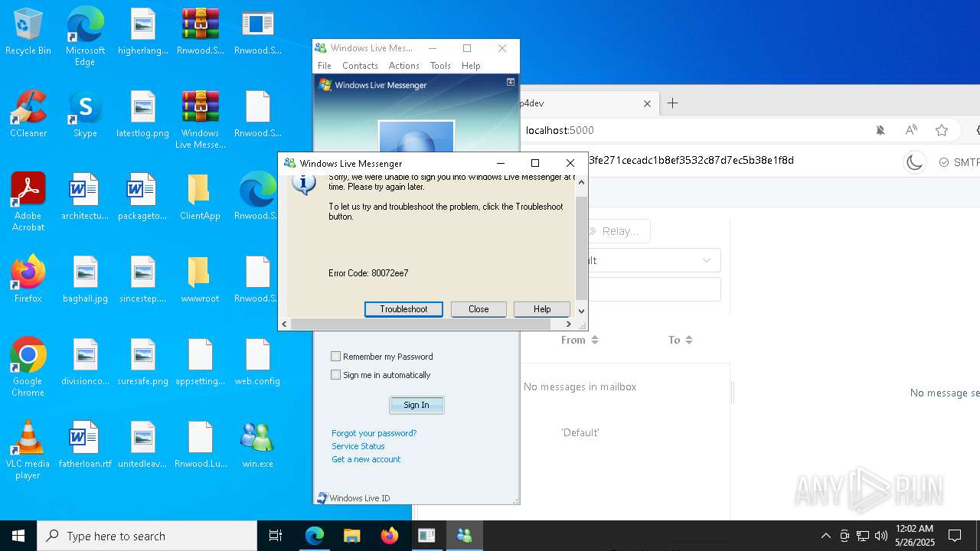
Task: Click Close button in error dialog
Action: click(479, 309)
